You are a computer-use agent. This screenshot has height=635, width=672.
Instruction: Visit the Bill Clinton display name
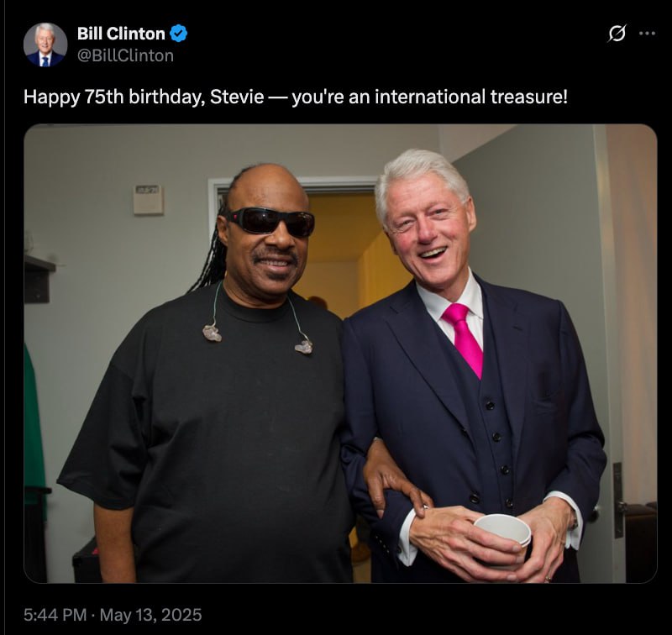click(121, 34)
